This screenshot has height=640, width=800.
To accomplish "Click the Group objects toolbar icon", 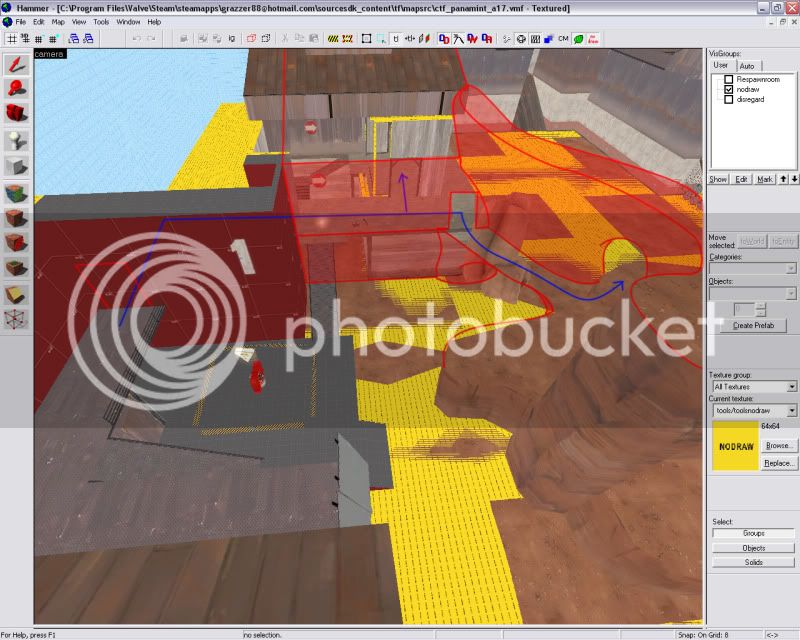I will [203, 39].
